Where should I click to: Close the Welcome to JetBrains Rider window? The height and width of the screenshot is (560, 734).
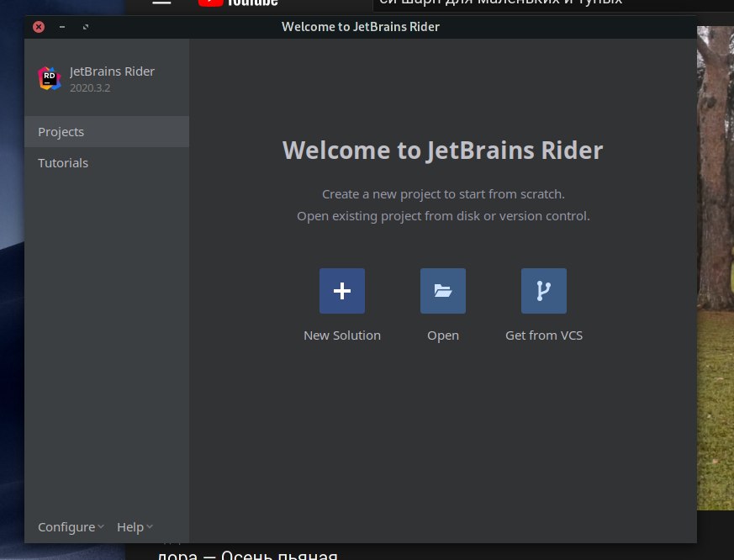39,27
